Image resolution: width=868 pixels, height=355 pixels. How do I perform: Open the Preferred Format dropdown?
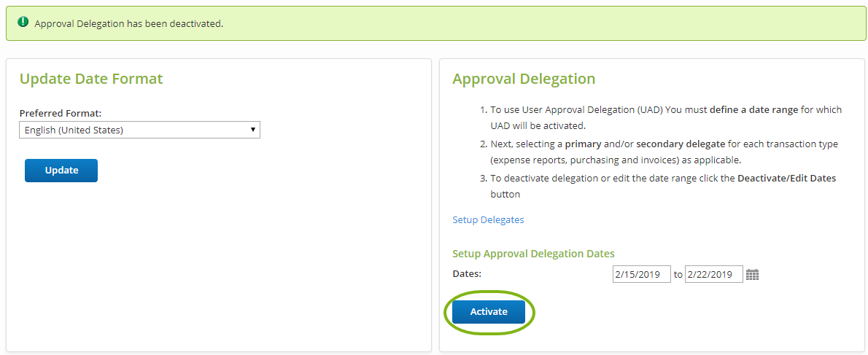pos(139,130)
